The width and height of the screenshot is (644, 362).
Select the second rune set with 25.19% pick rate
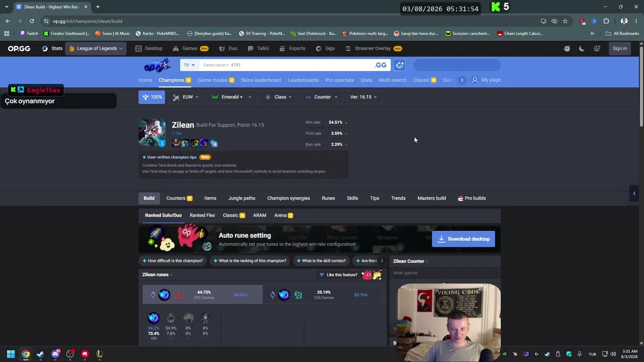tap(323, 295)
